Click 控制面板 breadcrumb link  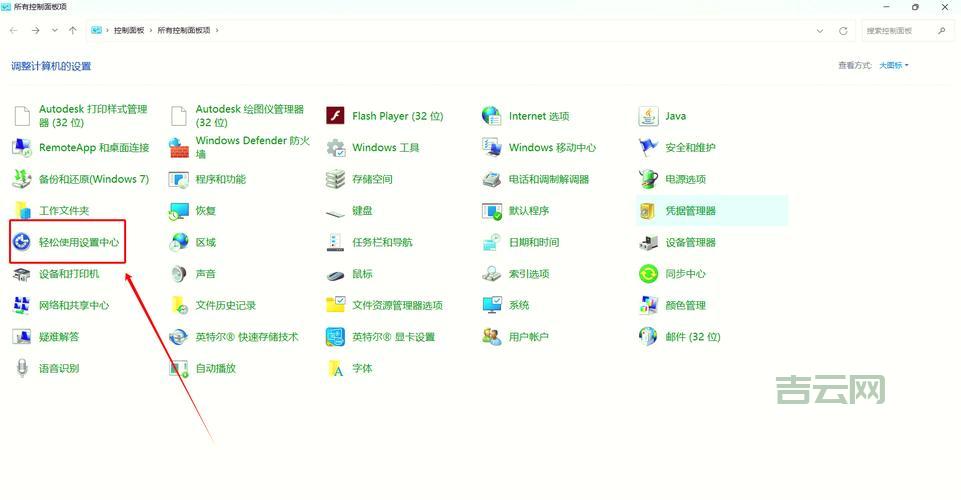click(x=129, y=30)
